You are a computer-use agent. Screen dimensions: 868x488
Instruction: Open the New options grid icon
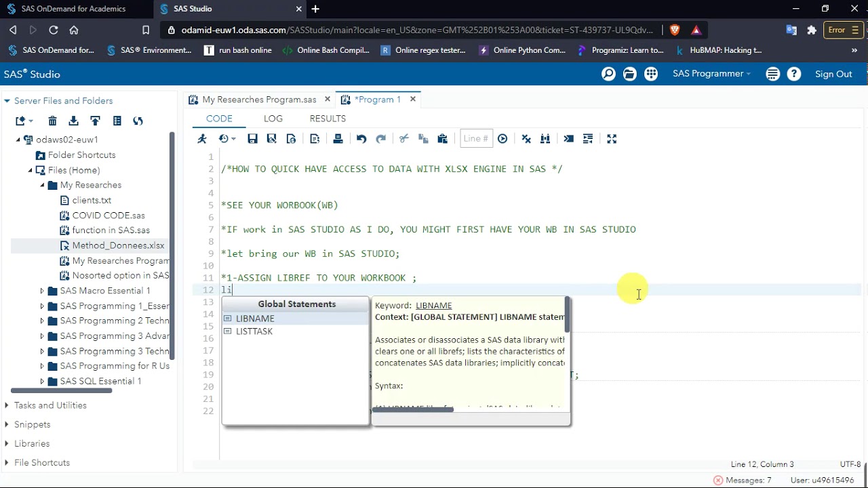click(x=652, y=75)
